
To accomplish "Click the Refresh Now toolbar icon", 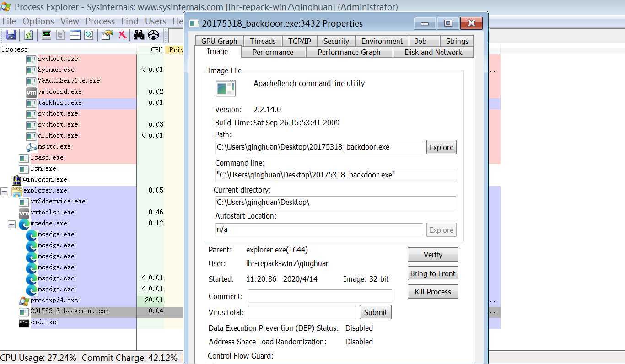I will [x=28, y=35].
